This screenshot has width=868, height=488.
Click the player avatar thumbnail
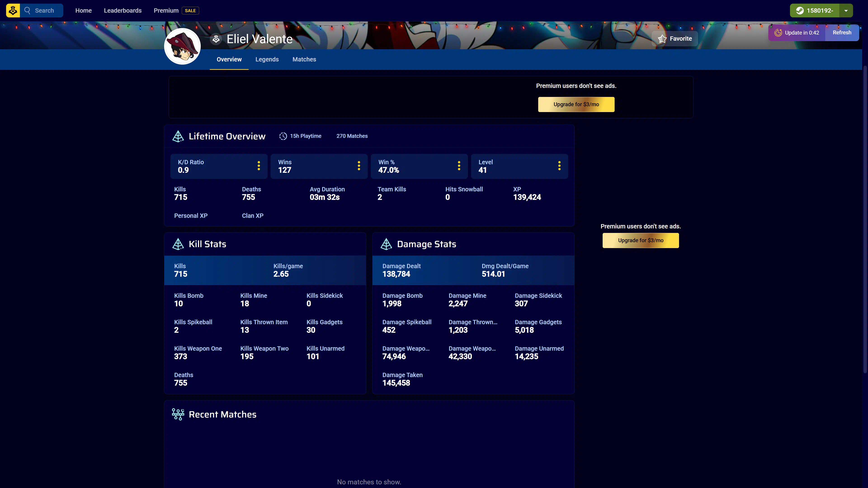pos(182,47)
